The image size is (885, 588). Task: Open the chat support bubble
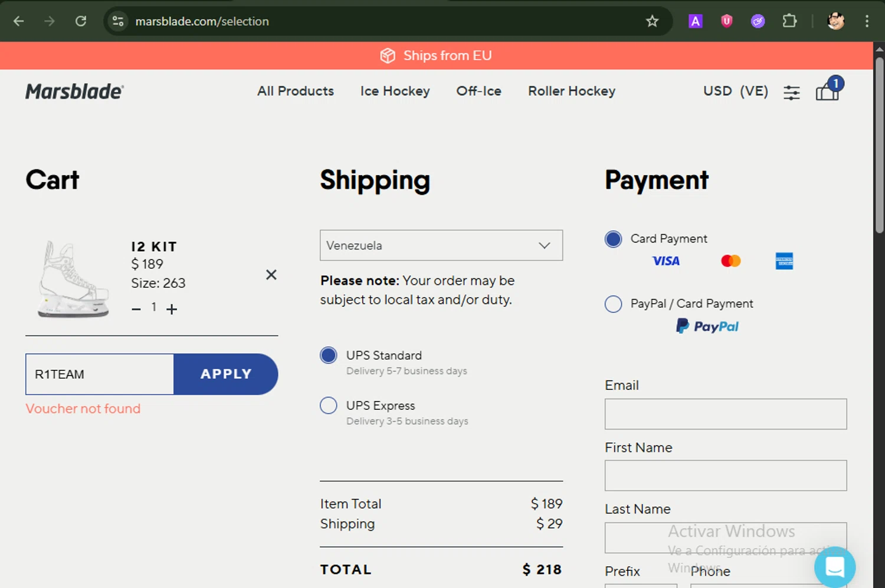tap(835, 567)
